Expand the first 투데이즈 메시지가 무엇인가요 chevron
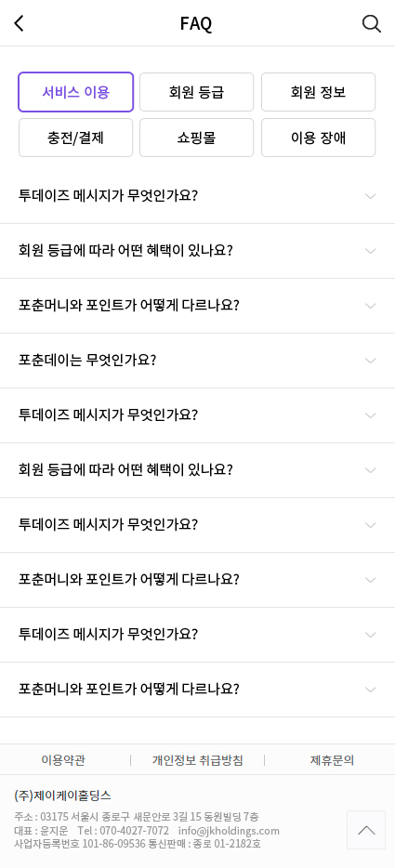 click(371, 196)
